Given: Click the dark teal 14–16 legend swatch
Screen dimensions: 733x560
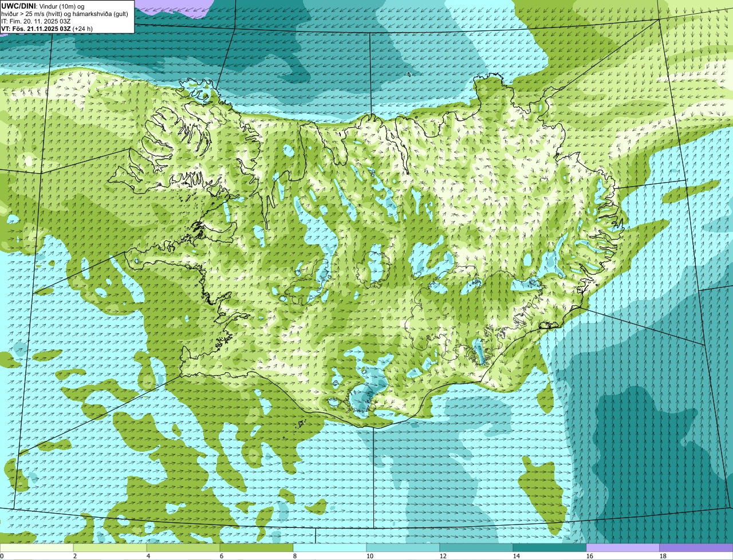Looking at the screenshot, I should coord(550,547).
